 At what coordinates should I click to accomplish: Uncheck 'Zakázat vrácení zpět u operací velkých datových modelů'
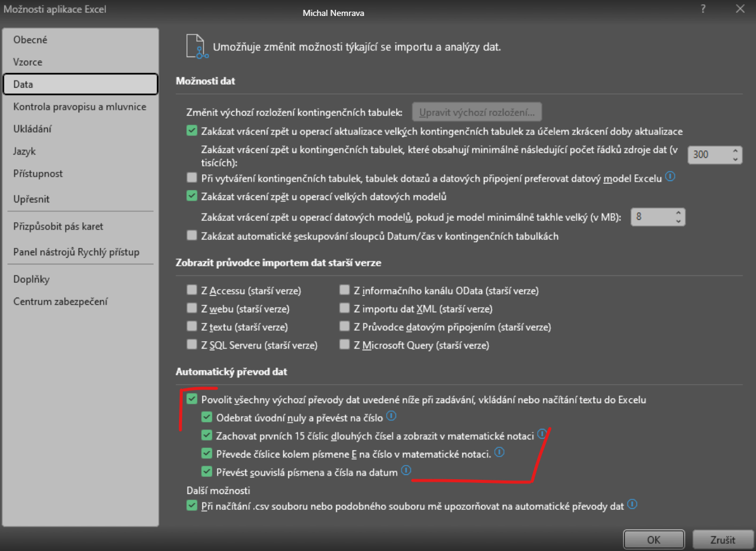192,196
